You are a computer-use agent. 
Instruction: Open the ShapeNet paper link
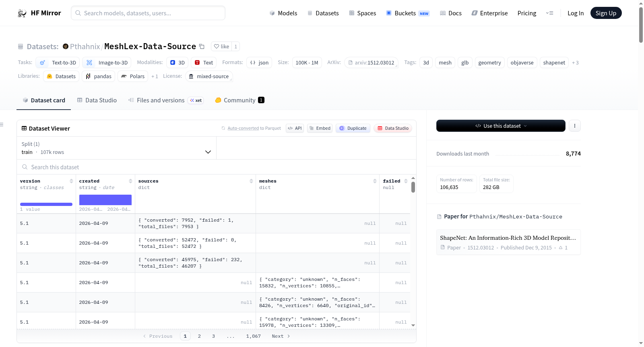coord(508,242)
